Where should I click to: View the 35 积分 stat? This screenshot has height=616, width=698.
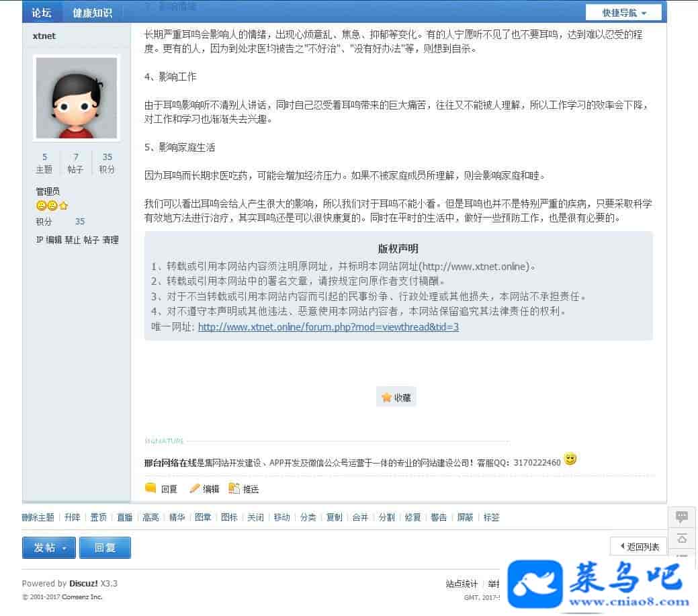pyautogui.click(x=107, y=163)
